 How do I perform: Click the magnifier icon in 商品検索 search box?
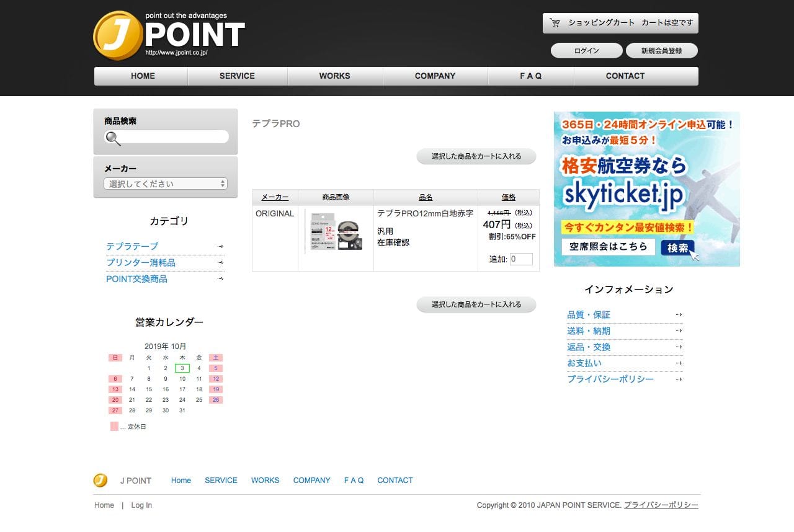click(x=113, y=139)
